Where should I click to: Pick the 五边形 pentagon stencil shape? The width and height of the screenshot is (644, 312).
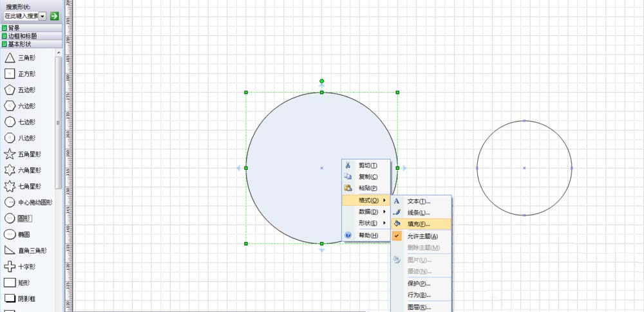pos(10,90)
